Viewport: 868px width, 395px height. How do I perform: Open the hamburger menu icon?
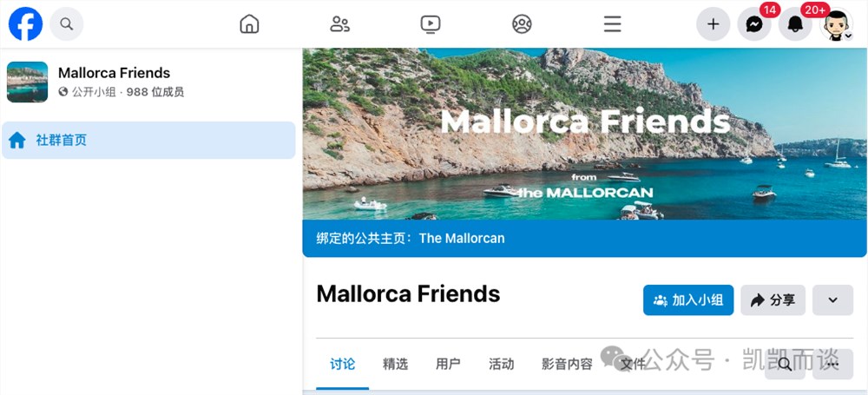612,23
